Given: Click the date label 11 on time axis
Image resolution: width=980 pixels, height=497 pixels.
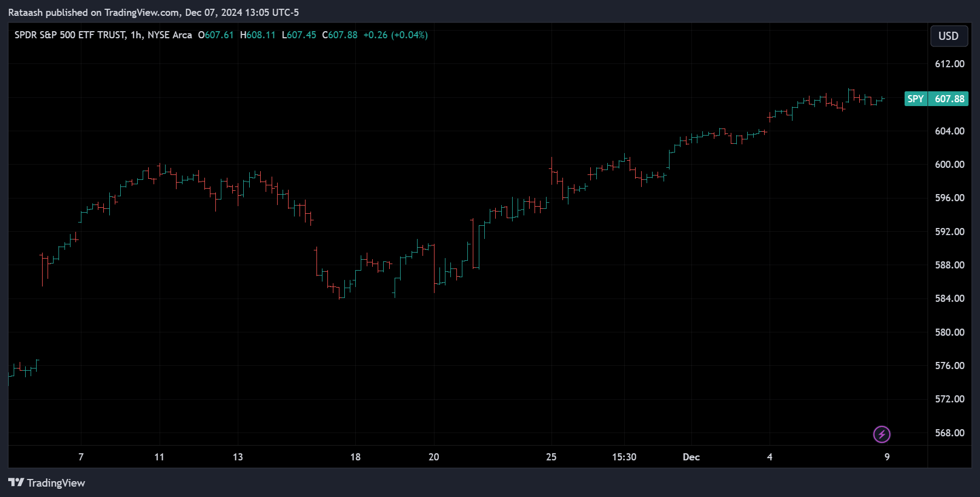Looking at the screenshot, I should tap(159, 457).
